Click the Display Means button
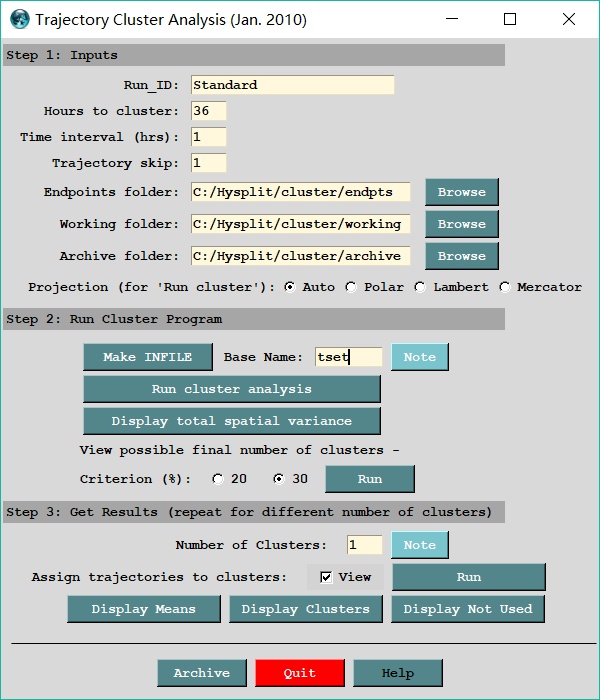Screen dimensions: 600x700 point(144,609)
